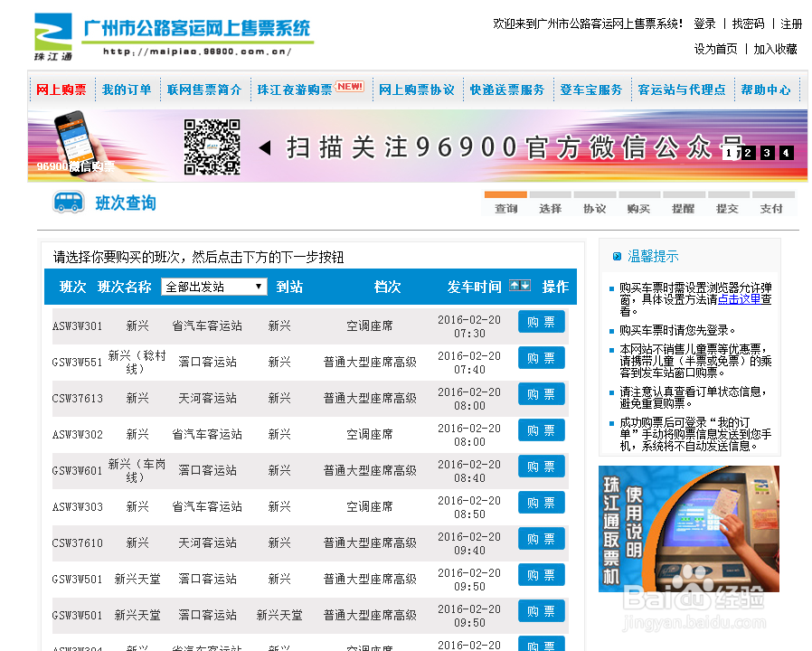Screen dimensions: 812x651
Task: Click the 选择 progress step
Action: tap(550, 209)
